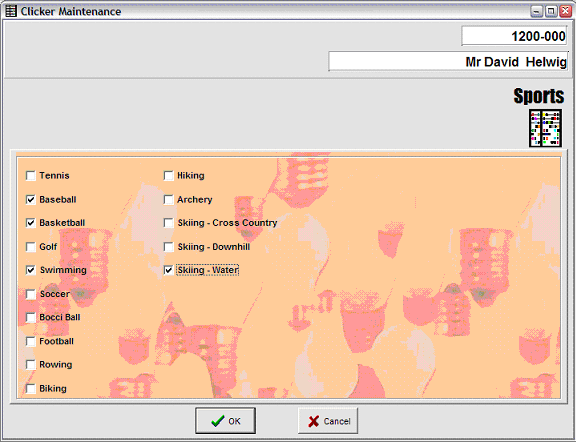Viewport: 576px width, 442px height.
Task: Enable the Golf option
Action: (x=31, y=247)
